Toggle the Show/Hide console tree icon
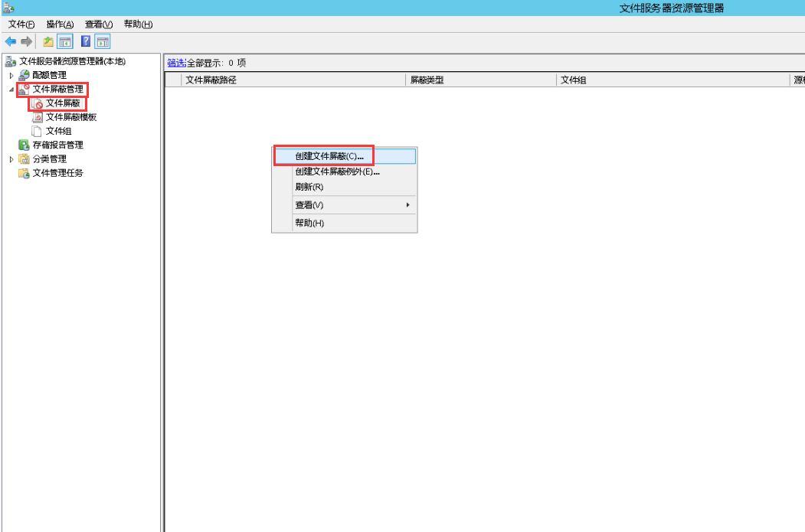Viewport: 805px width, 532px height. click(x=64, y=41)
